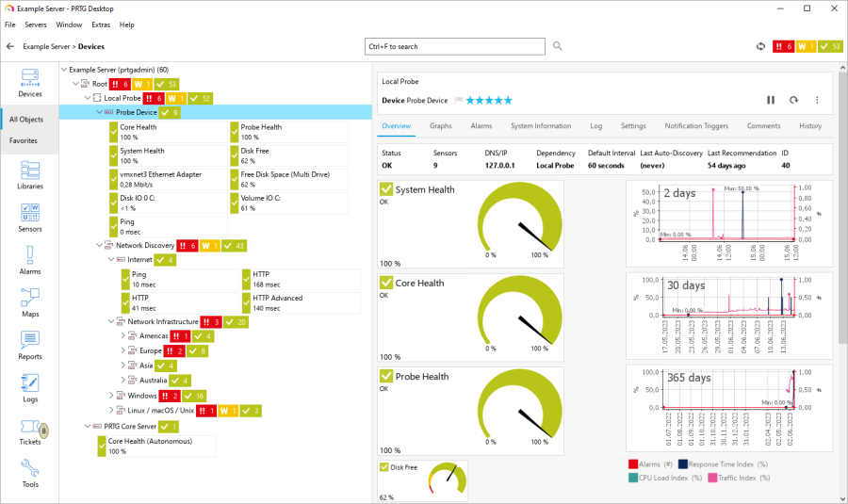Toggle the CPU Load Index legend checkbox
Viewport: 848px width, 504px height.
pos(633,478)
